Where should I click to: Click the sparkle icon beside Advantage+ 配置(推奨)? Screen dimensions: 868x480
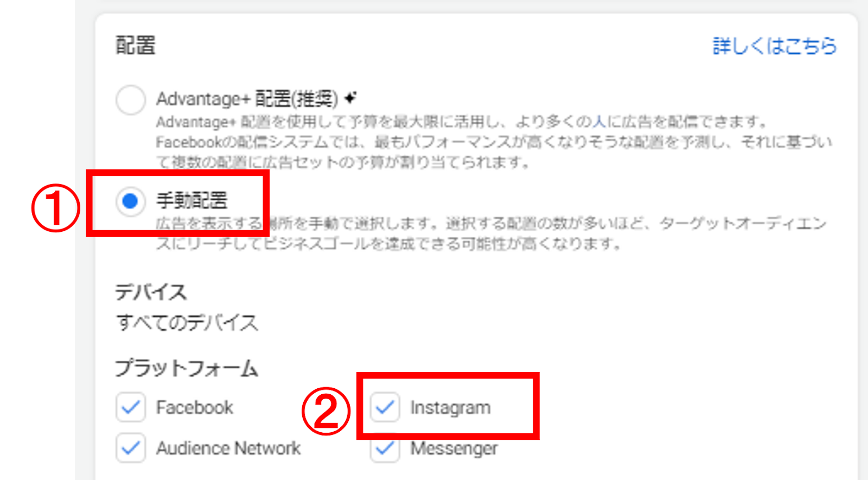pyautogui.click(x=351, y=98)
